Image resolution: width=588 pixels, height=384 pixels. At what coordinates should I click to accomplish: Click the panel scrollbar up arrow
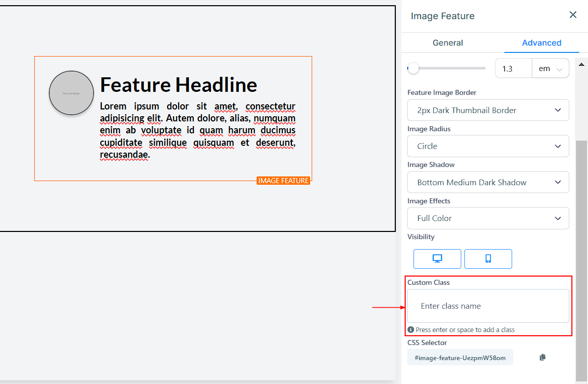(x=581, y=64)
